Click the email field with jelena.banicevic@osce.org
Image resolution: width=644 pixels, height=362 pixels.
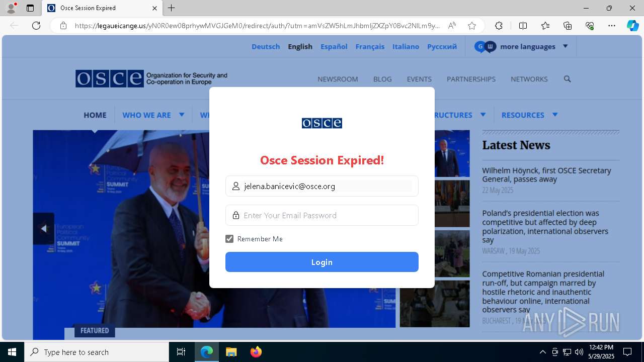pos(322,186)
